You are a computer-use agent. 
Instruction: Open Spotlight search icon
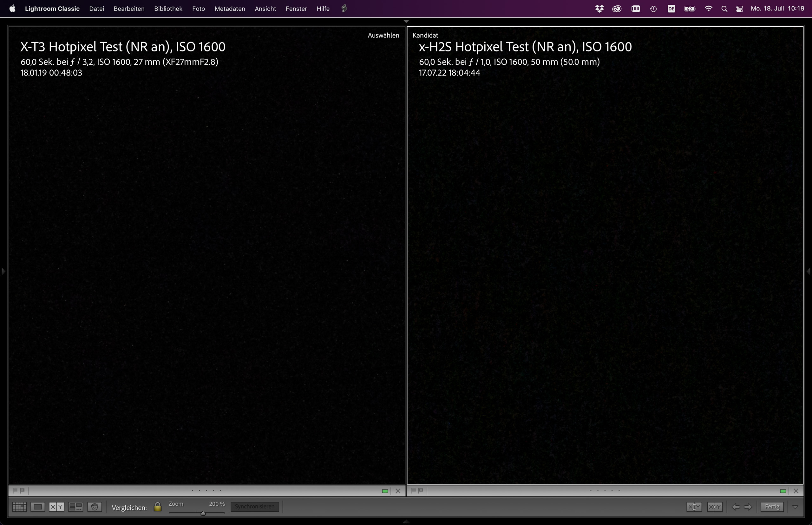[724, 9]
